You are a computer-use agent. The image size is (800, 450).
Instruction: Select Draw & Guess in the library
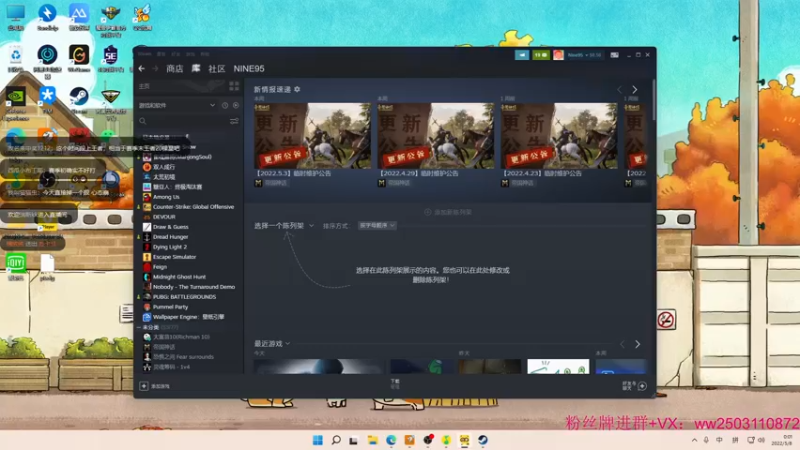tap(170, 227)
